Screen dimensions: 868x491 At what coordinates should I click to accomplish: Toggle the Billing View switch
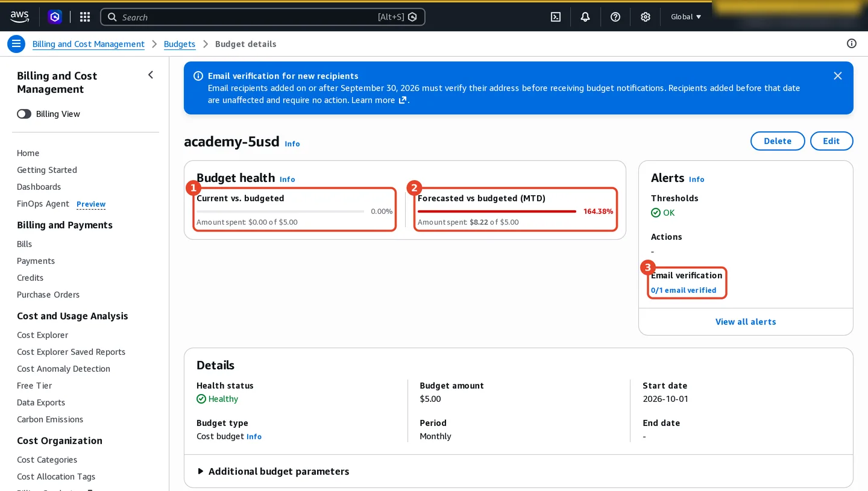tap(24, 114)
